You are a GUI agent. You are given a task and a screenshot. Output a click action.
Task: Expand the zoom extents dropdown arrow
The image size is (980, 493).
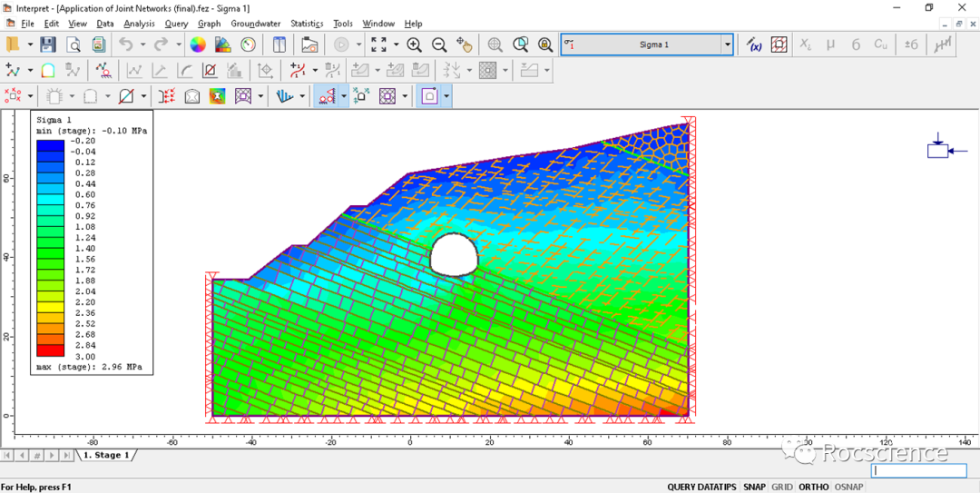[x=396, y=44]
